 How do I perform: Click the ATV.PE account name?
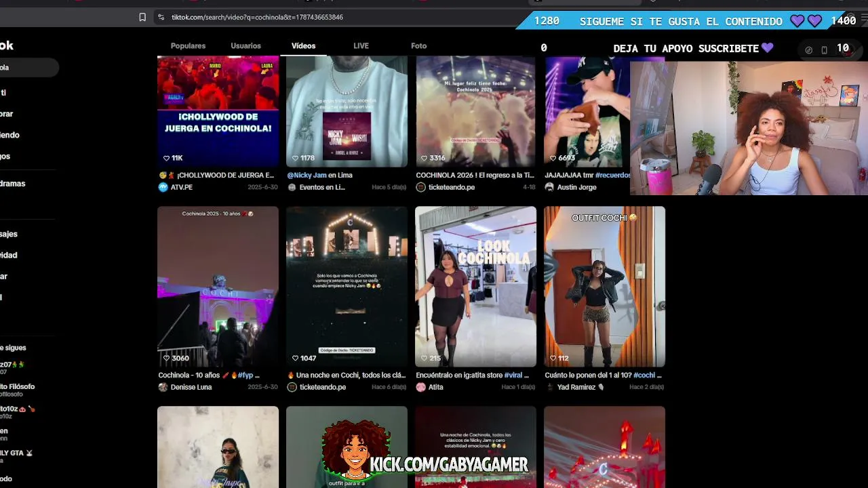click(182, 187)
